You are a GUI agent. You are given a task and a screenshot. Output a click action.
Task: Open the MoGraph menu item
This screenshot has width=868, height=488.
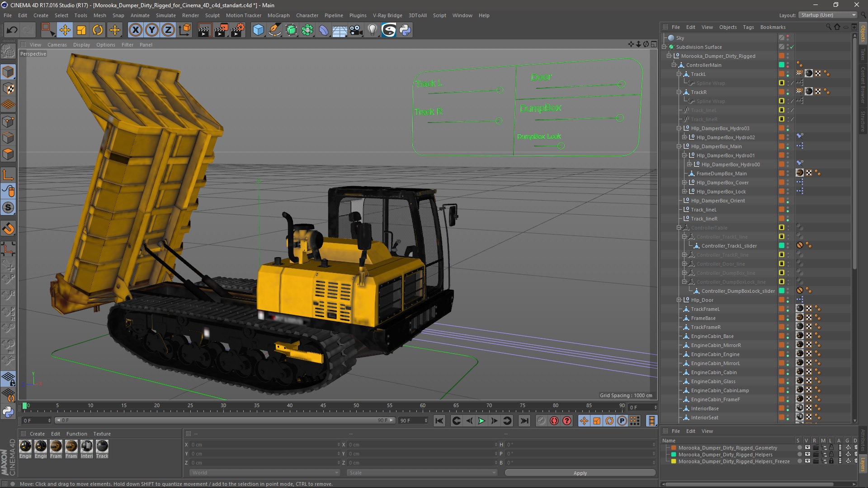(279, 15)
